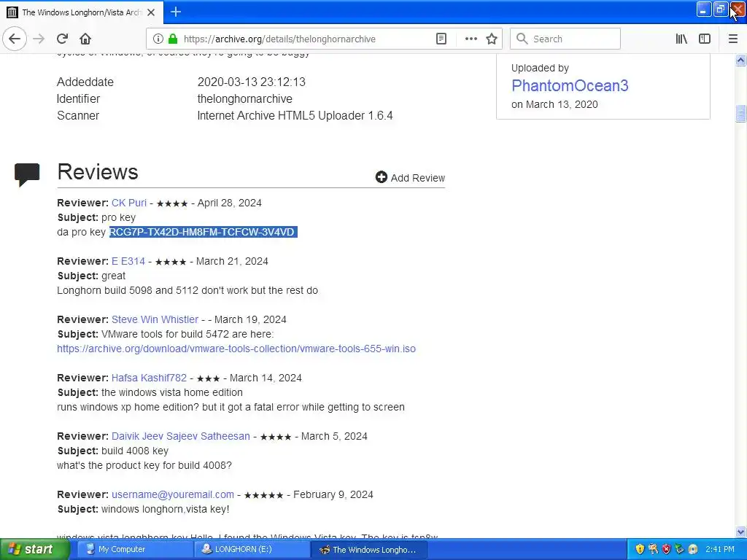The image size is (747, 560).
Task: Toggle reader view icon
Action: click(441, 39)
